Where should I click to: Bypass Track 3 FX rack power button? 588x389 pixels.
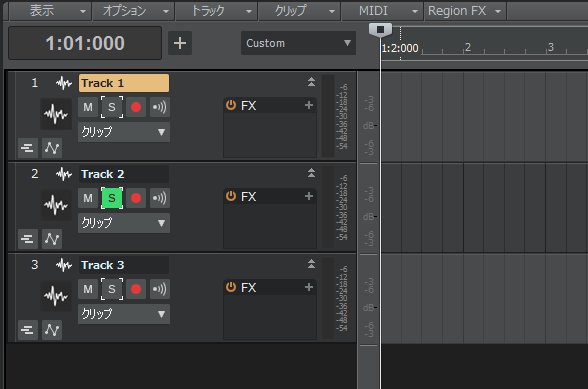point(231,287)
